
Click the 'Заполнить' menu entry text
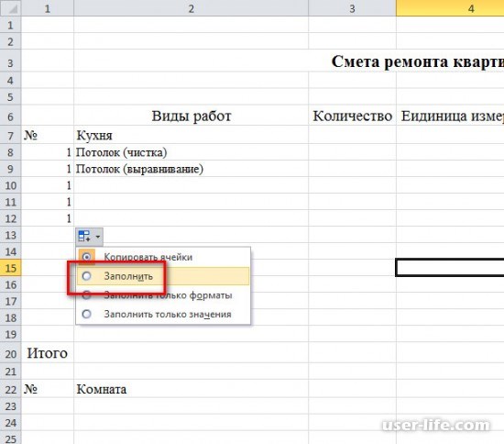pos(128,276)
